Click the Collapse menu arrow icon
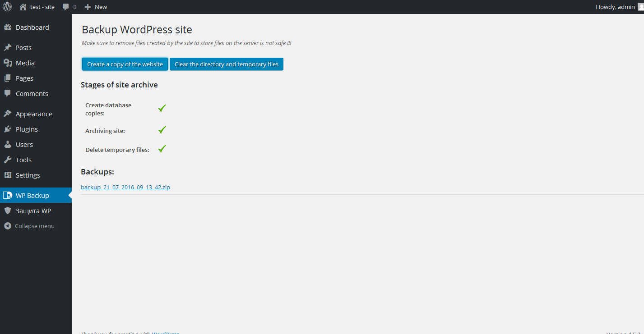Screen dimensions: 644x334 tap(8, 226)
